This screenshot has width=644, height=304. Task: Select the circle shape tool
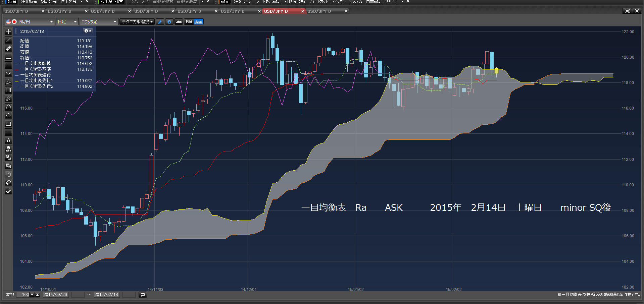coord(8,115)
